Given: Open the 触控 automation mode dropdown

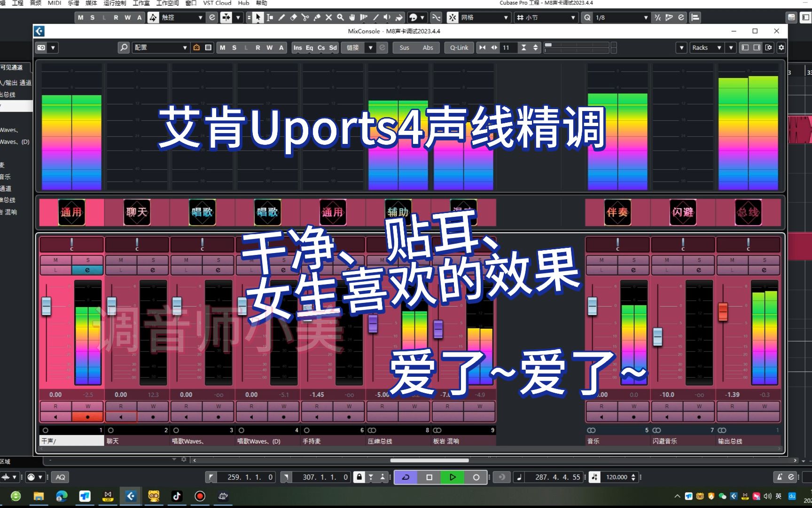Looking at the screenshot, I should coord(200,17).
